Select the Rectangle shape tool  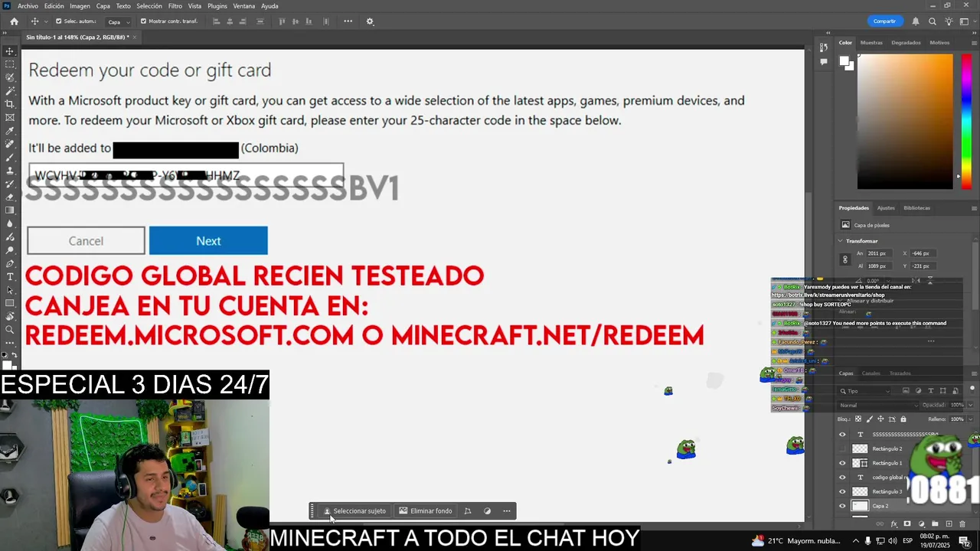(10, 303)
